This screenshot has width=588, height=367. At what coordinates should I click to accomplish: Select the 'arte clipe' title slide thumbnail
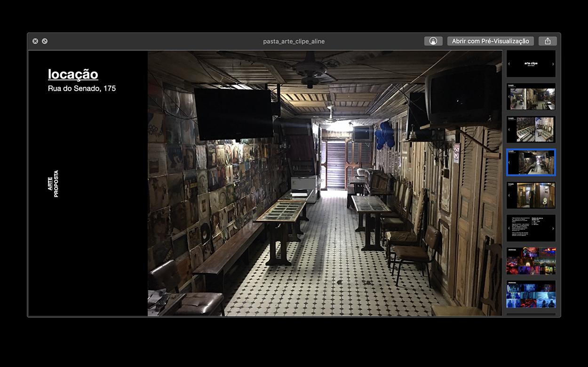[531, 64]
